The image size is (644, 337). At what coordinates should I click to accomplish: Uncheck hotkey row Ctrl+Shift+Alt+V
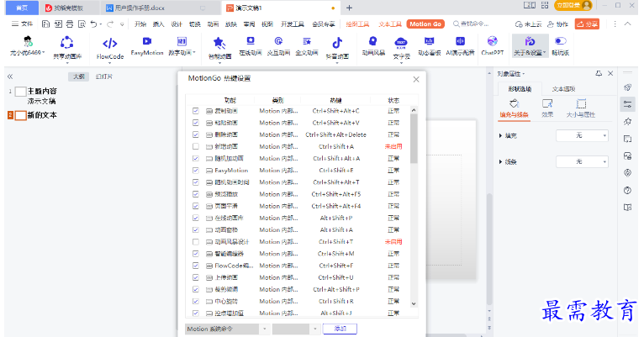coord(196,123)
